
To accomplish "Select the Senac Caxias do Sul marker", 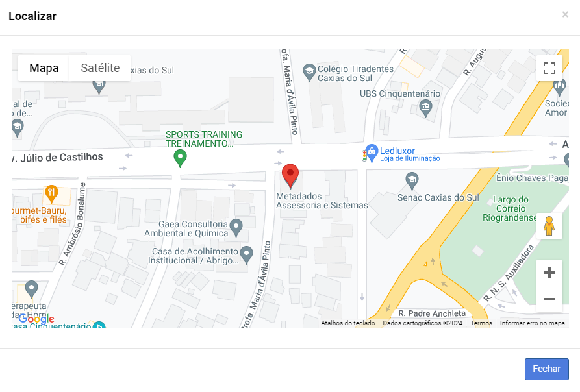I will [412, 182].
